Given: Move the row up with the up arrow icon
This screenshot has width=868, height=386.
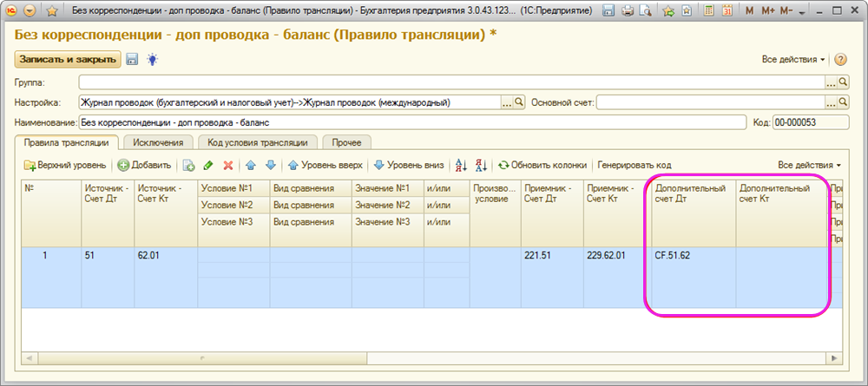Looking at the screenshot, I should pos(250,165).
